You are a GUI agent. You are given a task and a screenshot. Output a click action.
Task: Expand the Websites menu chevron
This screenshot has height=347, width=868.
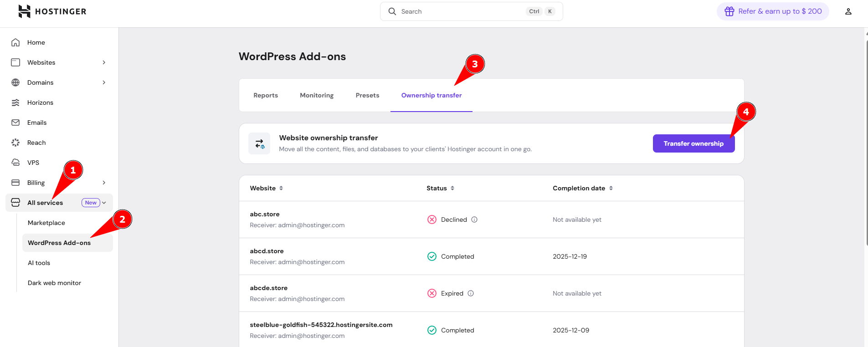(x=104, y=62)
